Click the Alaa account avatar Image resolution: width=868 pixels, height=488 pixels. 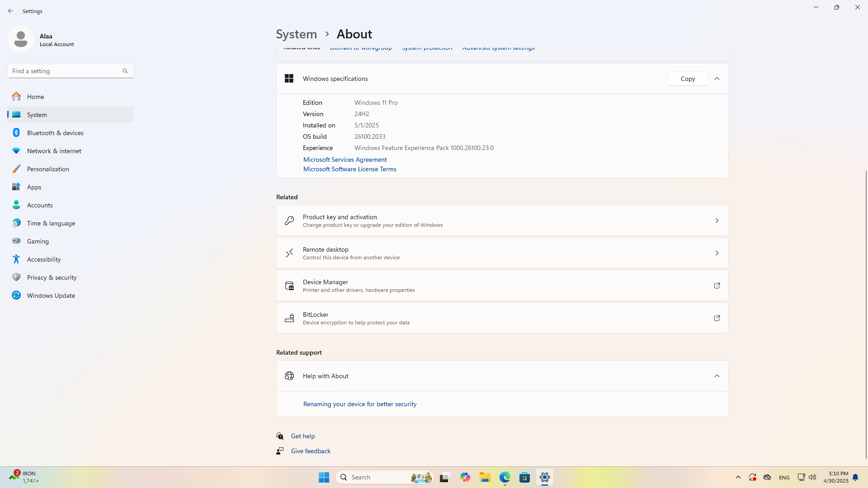(x=21, y=40)
